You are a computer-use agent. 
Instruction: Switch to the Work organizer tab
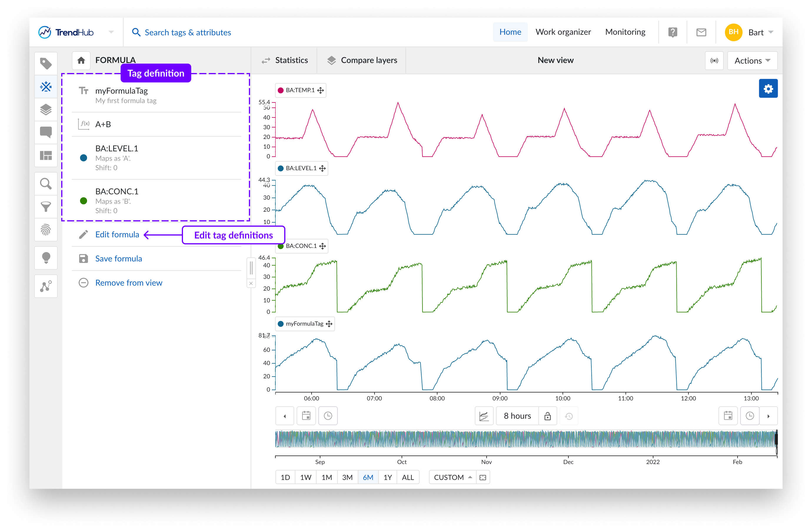pyautogui.click(x=563, y=32)
